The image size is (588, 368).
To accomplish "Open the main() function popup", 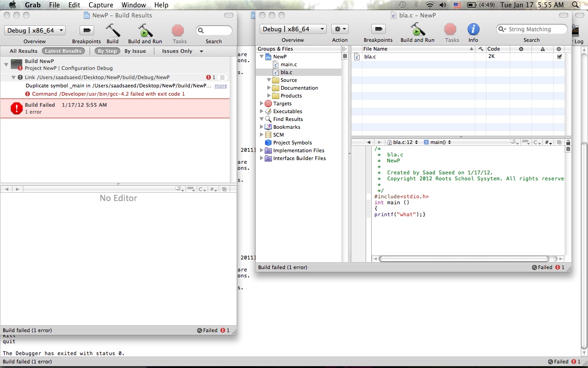I will pos(437,142).
